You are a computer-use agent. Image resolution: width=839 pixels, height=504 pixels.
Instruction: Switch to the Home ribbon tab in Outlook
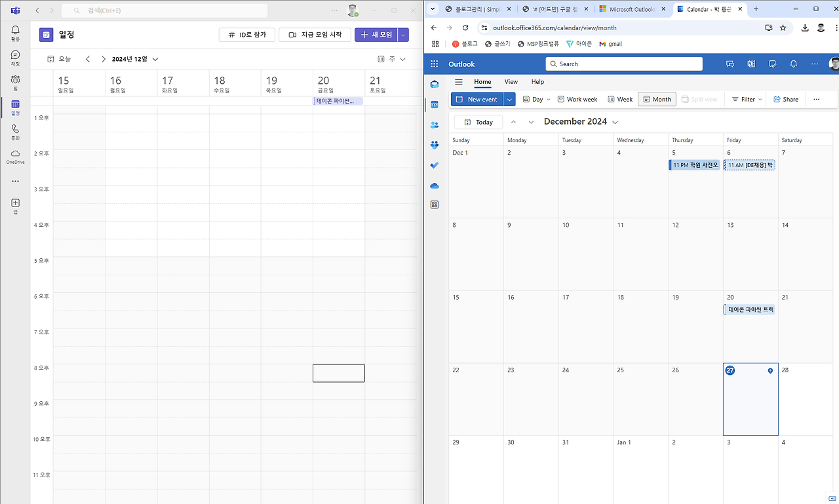point(482,82)
